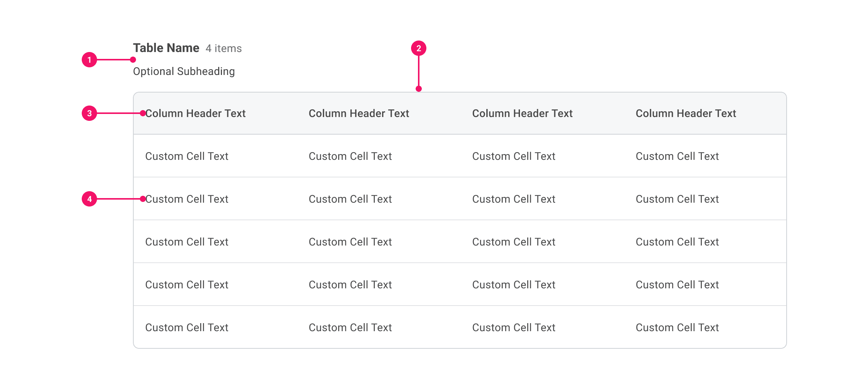Click last data row's third column cell
Viewport: 868px width, 387px height.
(x=514, y=328)
